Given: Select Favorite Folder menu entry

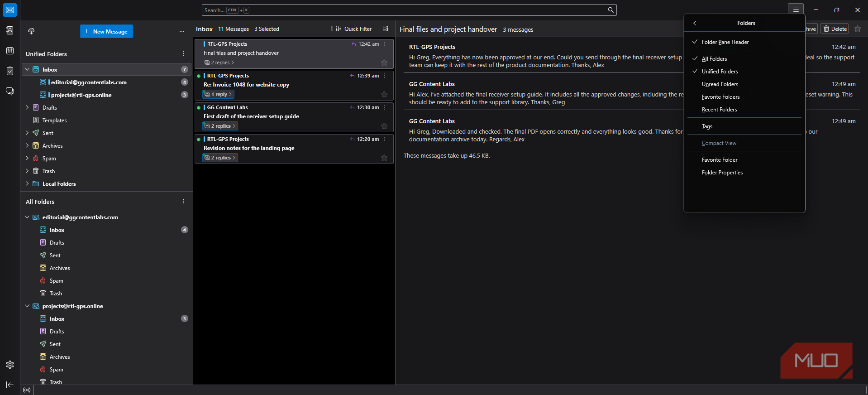Looking at the screenshot, I should [x=744, y=160].
